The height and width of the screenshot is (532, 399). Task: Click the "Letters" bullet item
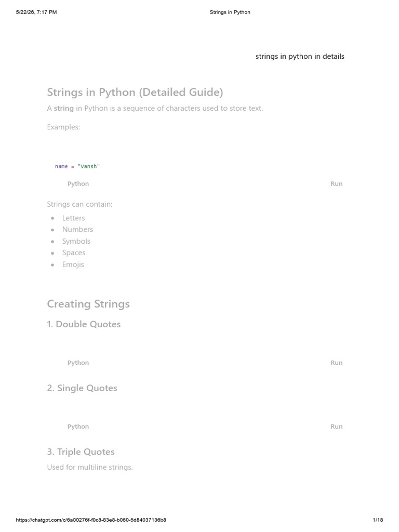73,218
